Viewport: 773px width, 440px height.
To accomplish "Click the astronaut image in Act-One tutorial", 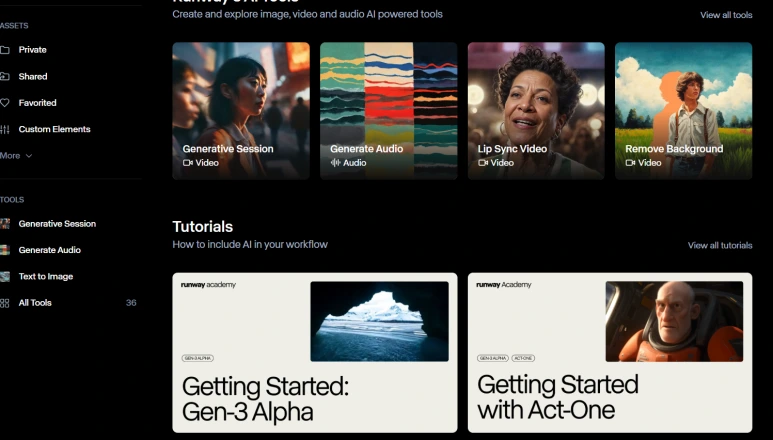I will click(x=674, y=321).
